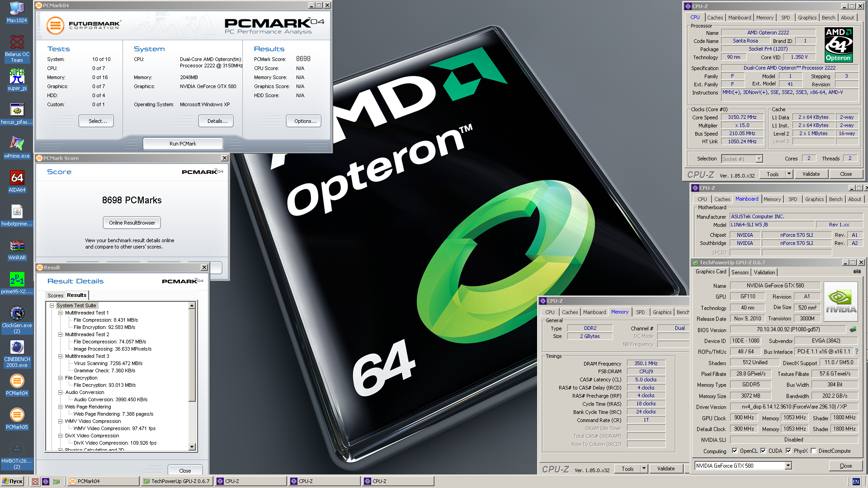Switch to TechPowerUp GPU-Z taskbar button
Screen dimensions: 868x488
tap(177, 481)
